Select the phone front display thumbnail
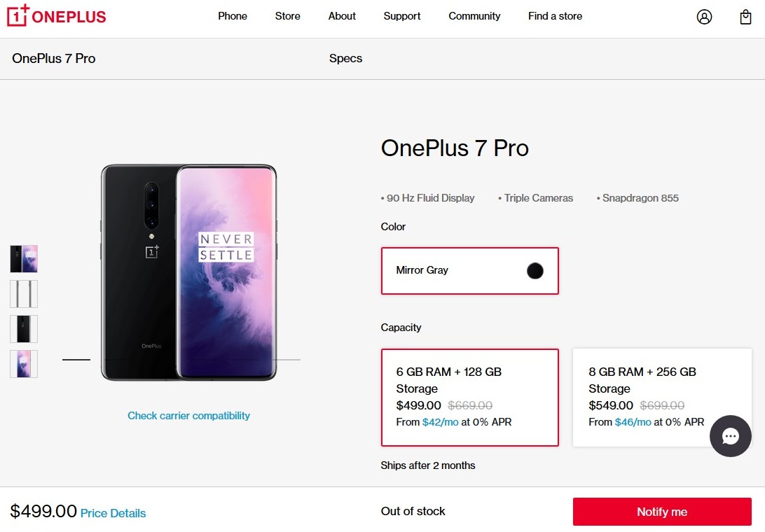This screenshot has height=532, width=765. 24,364
